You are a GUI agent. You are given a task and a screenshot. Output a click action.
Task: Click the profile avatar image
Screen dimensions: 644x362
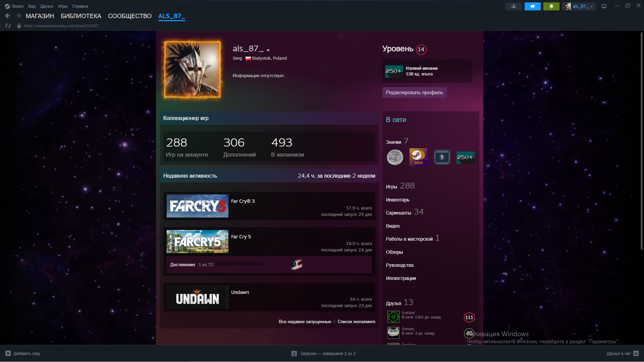193,70
